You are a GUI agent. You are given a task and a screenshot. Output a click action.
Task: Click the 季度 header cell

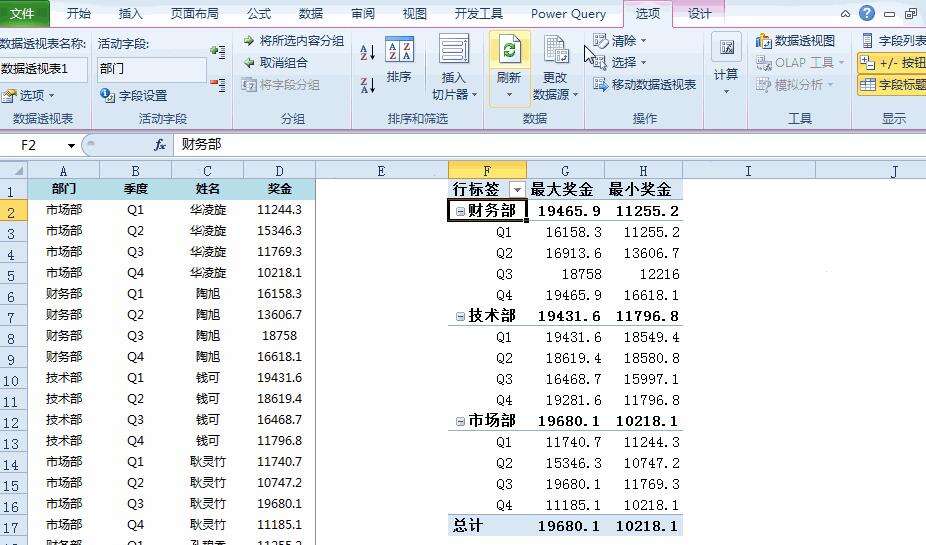point(135,189)
